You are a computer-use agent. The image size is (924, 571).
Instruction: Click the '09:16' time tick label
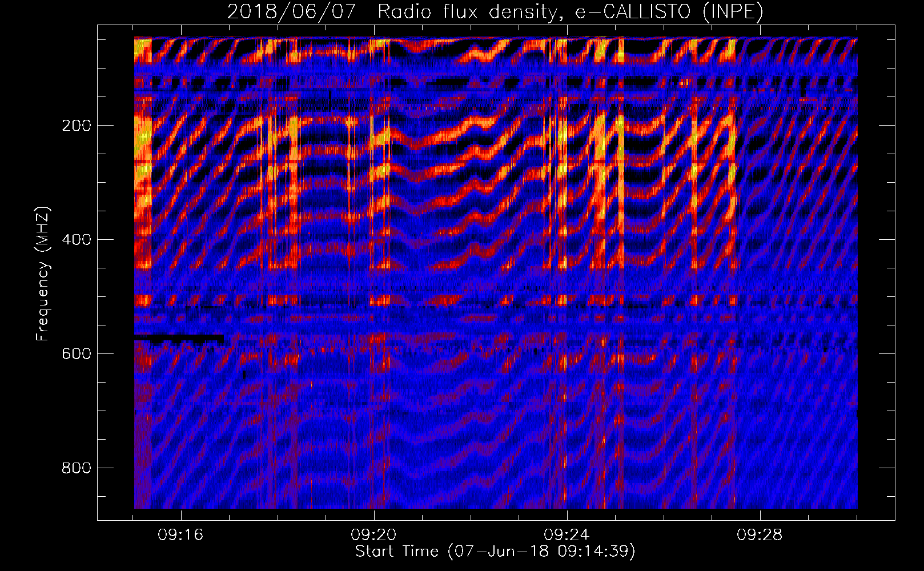click(x=180, y=535)
